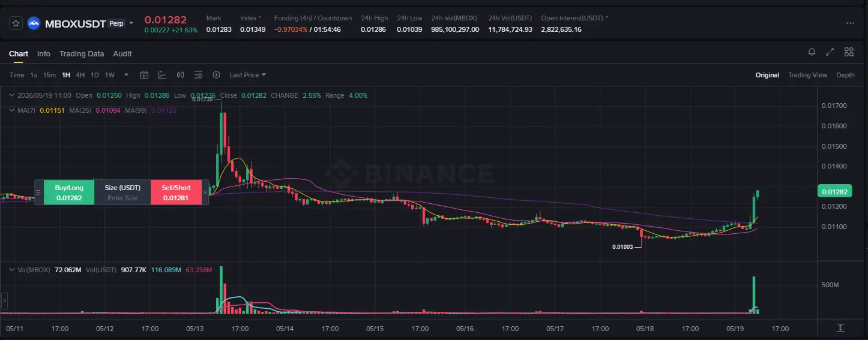Expand left side panel arrow tab
Screen dimensions: 868x340
(x=4, y=300)
